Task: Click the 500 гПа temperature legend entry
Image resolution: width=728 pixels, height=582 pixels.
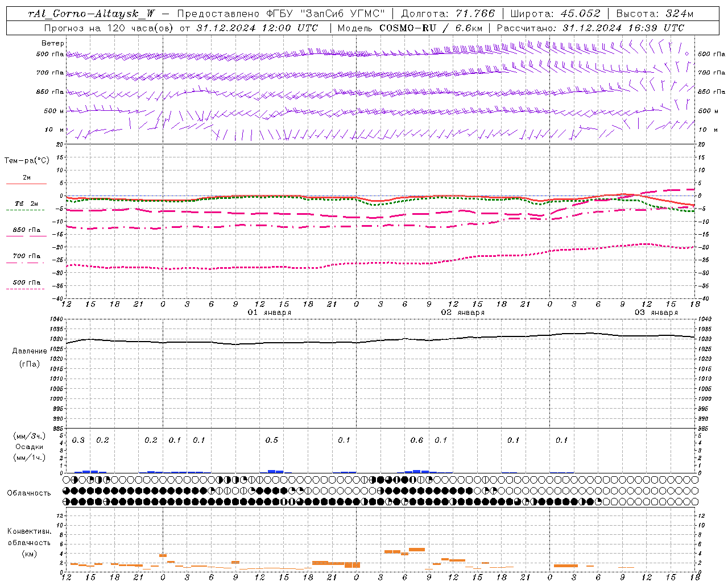Action: (27, 282)
